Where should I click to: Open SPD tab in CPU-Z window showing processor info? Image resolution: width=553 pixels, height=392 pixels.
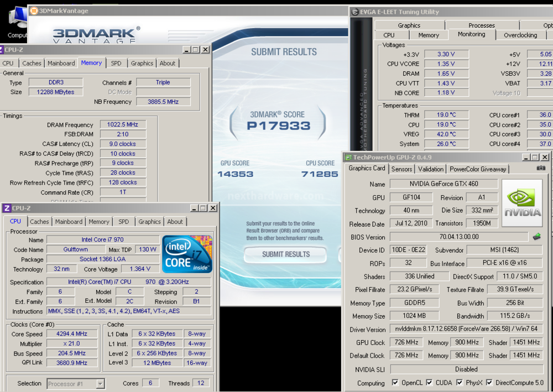[x=124, y=221]
